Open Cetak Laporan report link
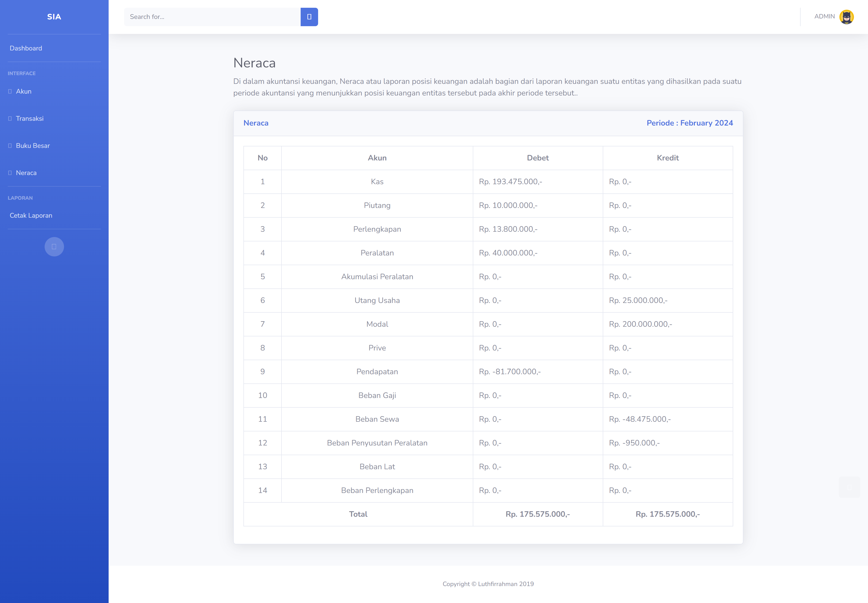 pyautogui.click(x=31, y=215)
